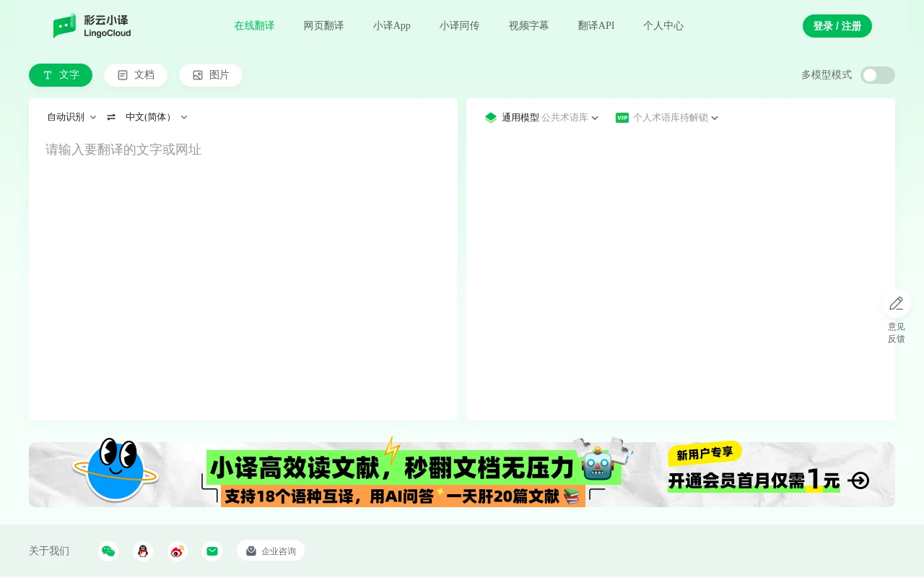
Task: Click the email envelope icon
Action: (x=212, y=551)
